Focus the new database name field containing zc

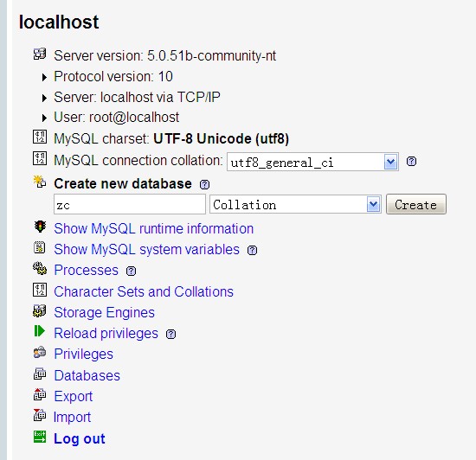click(x=130, y=204)
